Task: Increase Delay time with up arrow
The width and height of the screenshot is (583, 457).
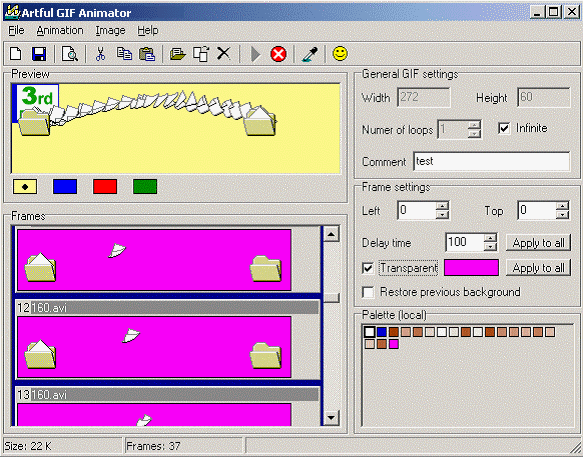Action: [x=490, y=238]
